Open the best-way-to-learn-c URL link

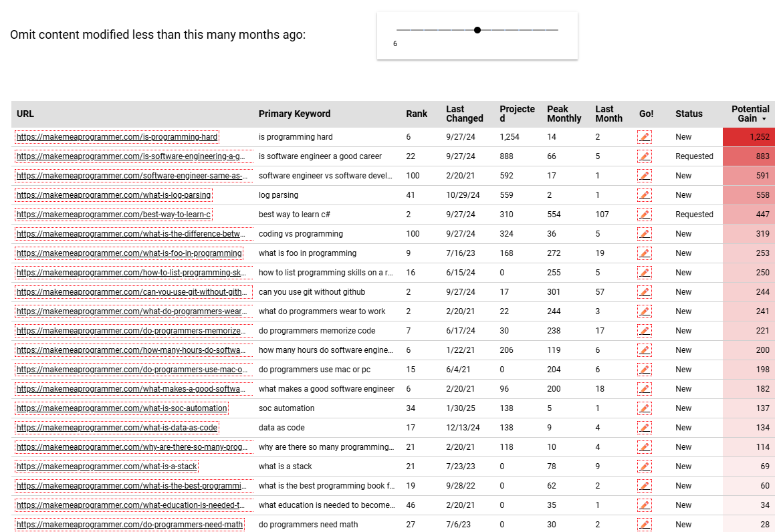tap(114, 215)
